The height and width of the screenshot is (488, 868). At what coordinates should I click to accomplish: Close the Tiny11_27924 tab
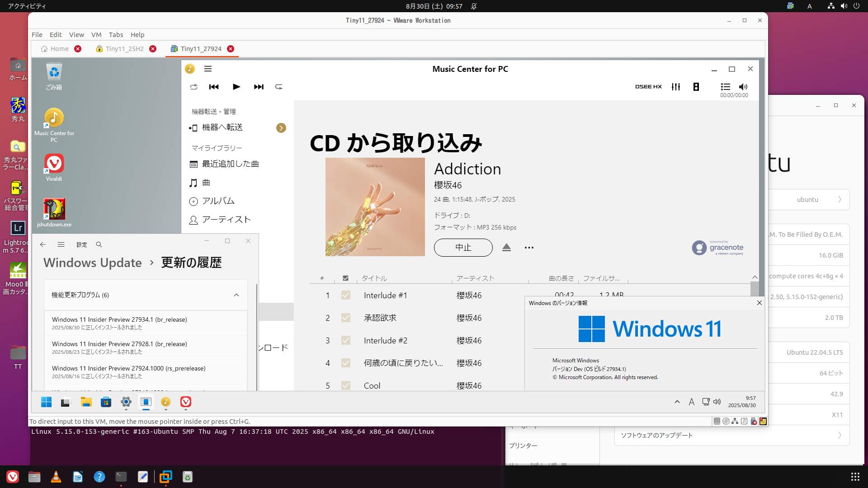(231, 49)
